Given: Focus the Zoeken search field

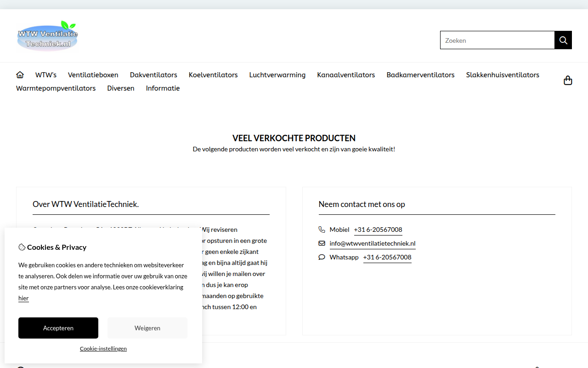Looking at the screenshot, I should pos(498,40).
